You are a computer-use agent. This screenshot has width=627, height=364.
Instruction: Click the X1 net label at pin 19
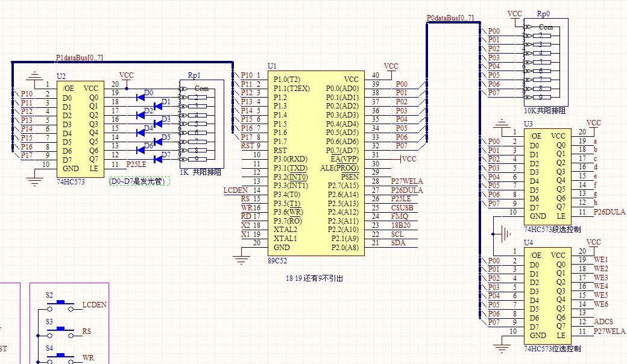tap(245, 234)
